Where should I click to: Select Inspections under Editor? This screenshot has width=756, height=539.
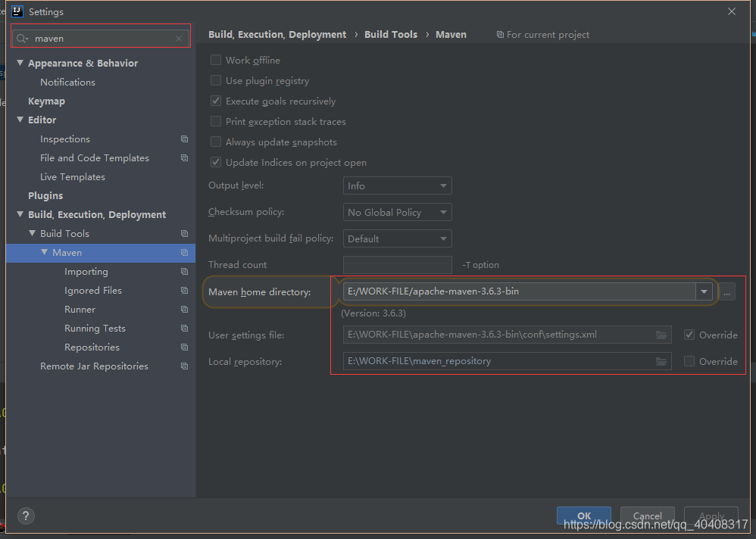point(65,139)
